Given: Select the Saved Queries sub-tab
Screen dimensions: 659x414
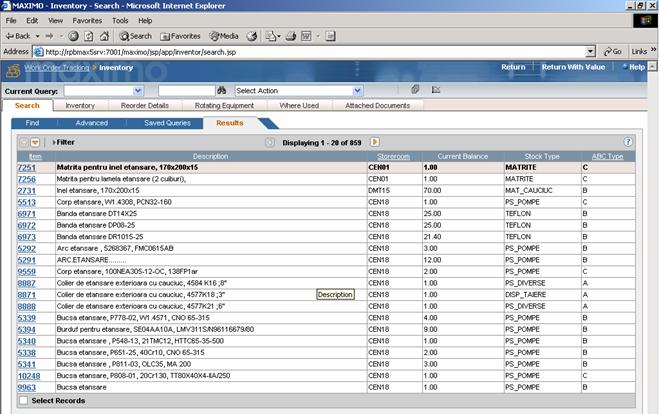Looking at the screenshot, I should 167,123.
